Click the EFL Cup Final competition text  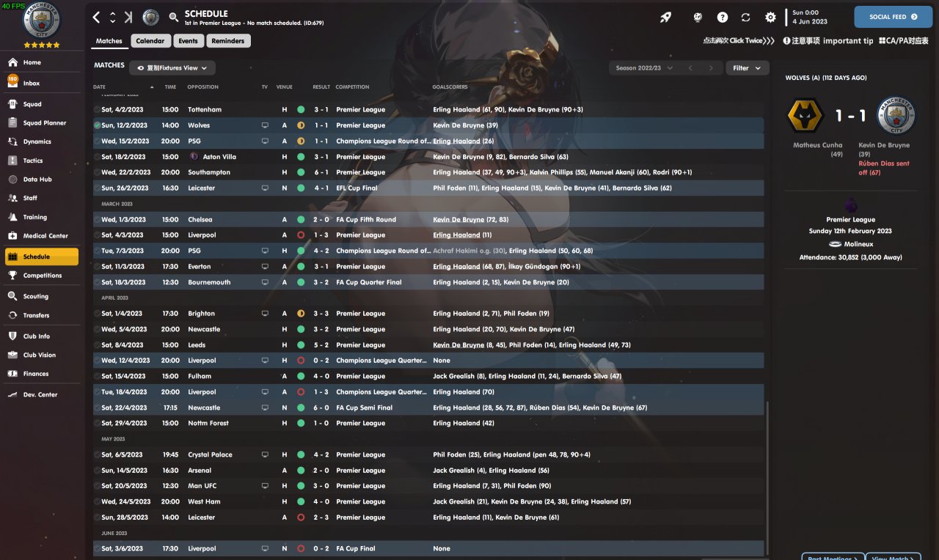point(357,188)
